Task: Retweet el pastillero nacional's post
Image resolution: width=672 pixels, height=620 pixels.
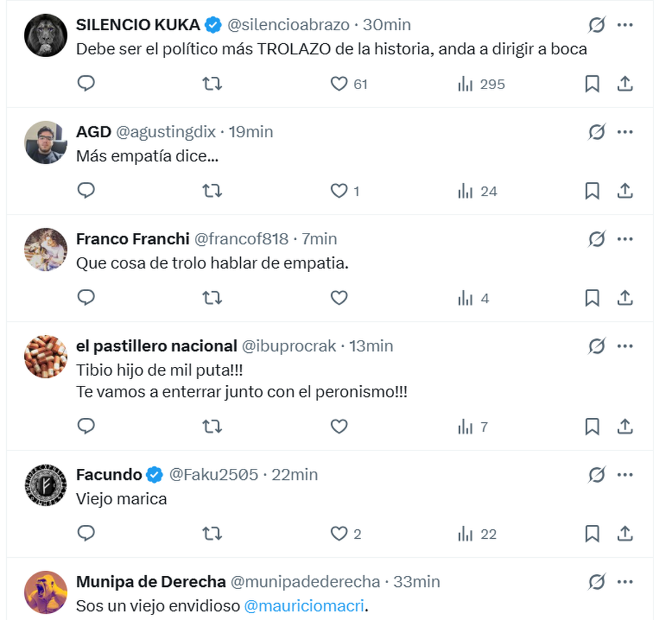Action: (212, 427)
